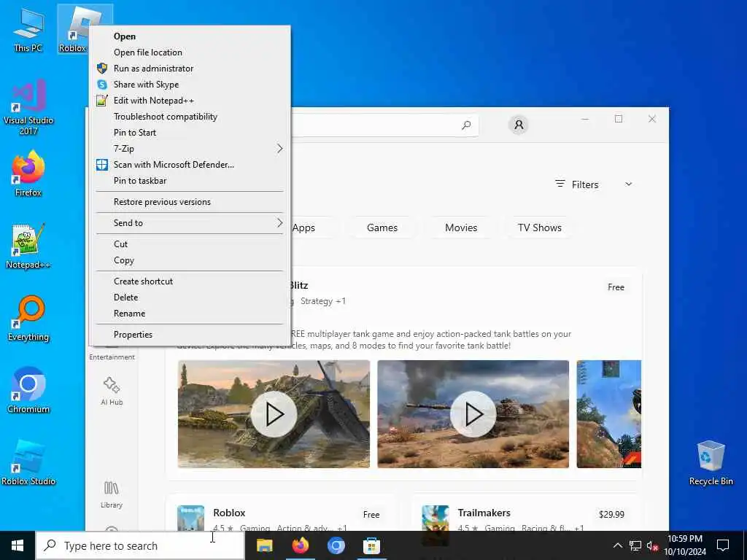Choose Troubleshoot compatibility

(190, 117)
